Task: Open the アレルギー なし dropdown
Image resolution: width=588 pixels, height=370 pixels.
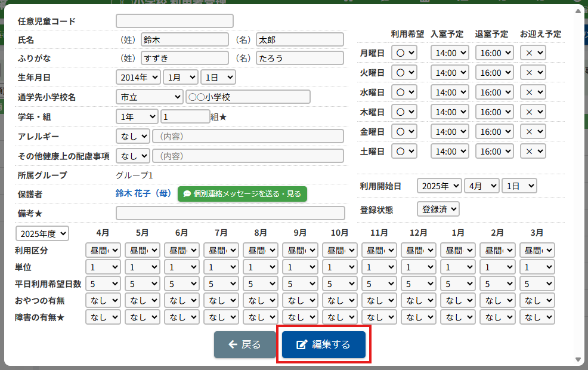Action: point(133,136)
